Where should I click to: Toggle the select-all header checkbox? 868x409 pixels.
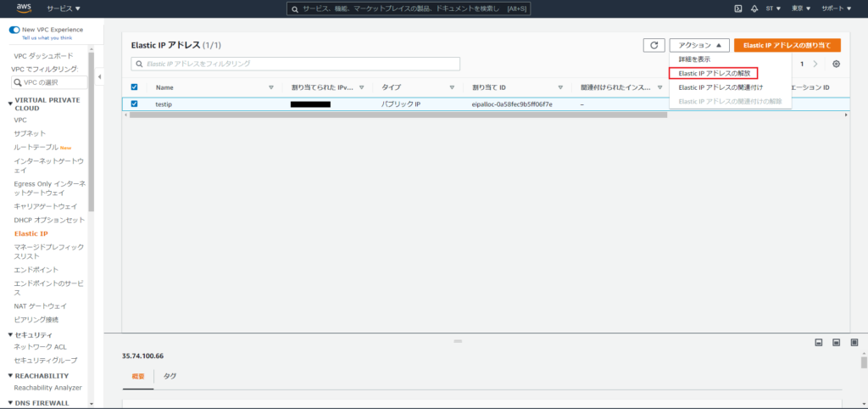134,87
